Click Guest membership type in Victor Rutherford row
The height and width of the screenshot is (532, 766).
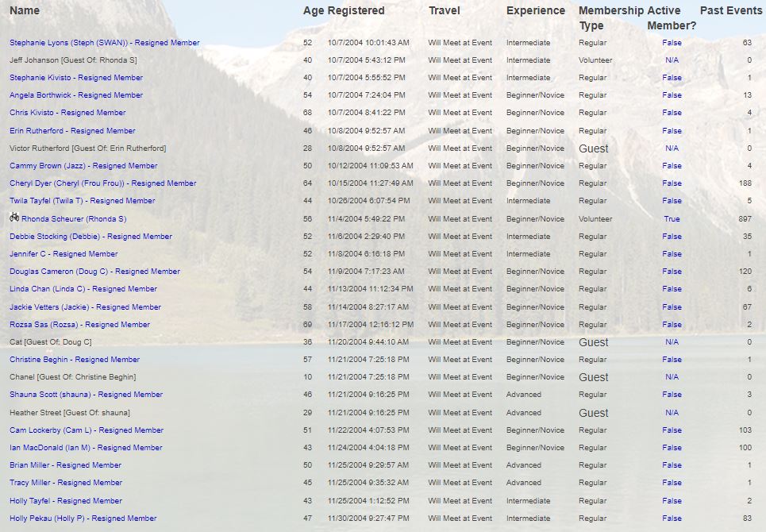594,148
